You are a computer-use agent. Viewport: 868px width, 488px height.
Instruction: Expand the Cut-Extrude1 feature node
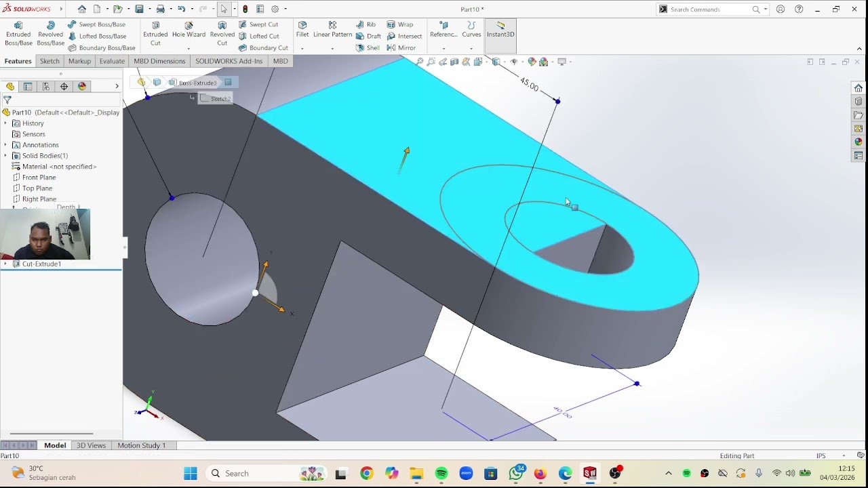click(x=6, y=264)
